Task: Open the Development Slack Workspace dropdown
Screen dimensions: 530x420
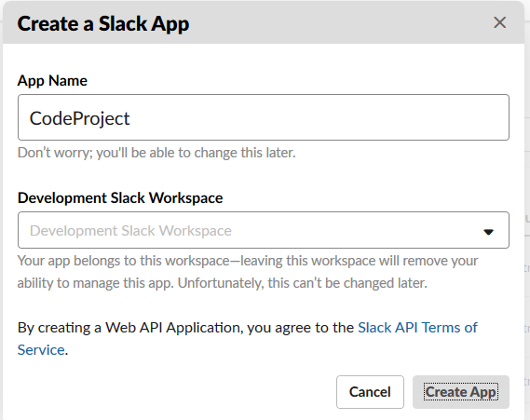Action: coord(264,230)
